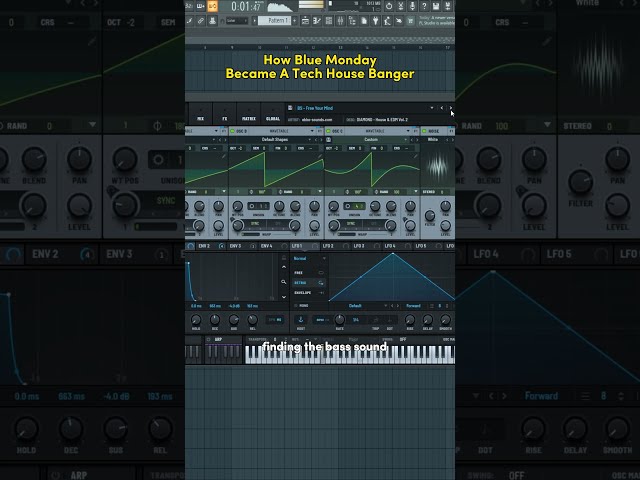Open the Default Shapes wavetable dropdown
Screen dimensions: 640x480
(275, 140)
